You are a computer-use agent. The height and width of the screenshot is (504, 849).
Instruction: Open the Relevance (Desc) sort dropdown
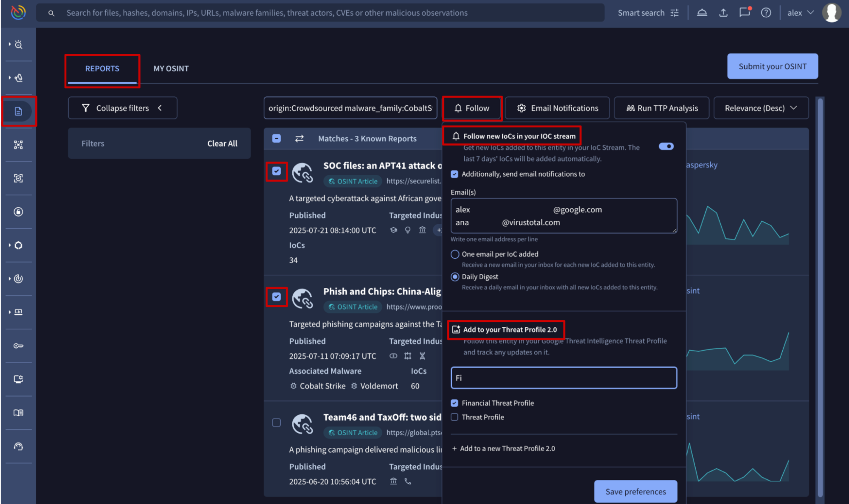pos(761,108)
